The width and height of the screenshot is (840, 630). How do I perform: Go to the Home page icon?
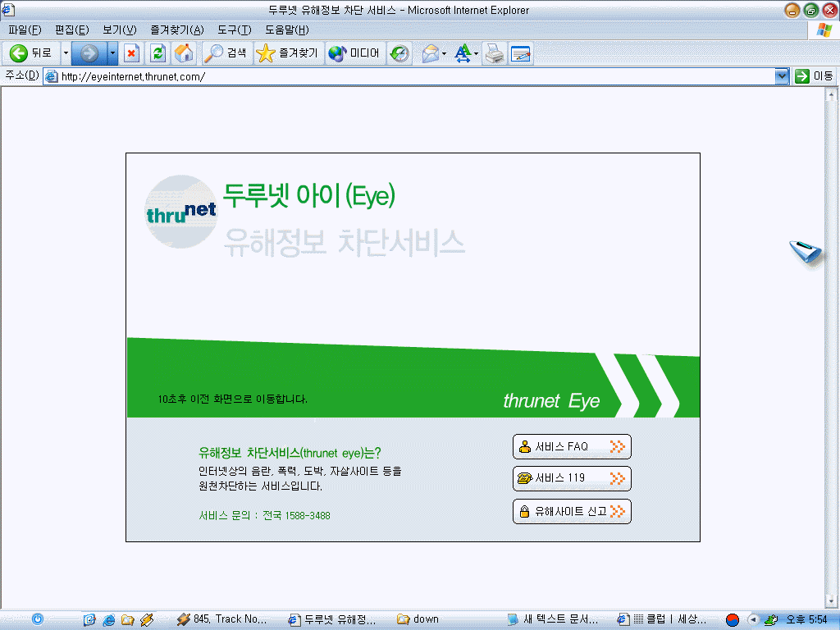pos(184,53)
